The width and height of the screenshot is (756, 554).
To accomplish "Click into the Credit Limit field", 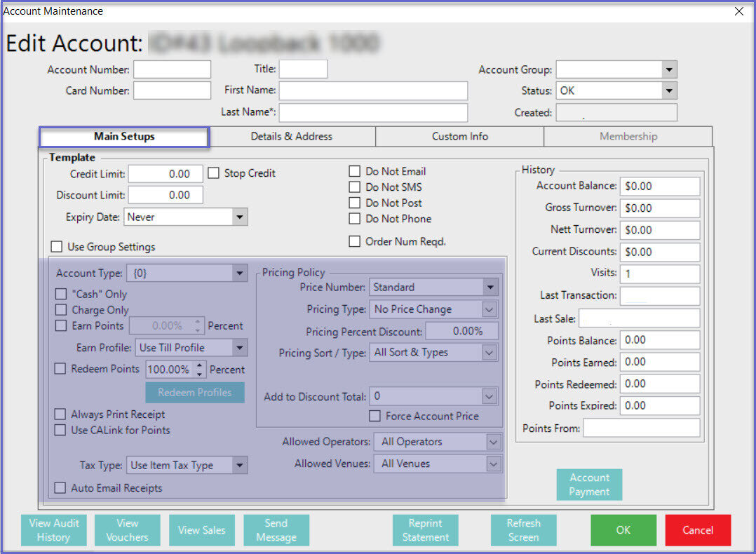I will click(x=165, y=174).
